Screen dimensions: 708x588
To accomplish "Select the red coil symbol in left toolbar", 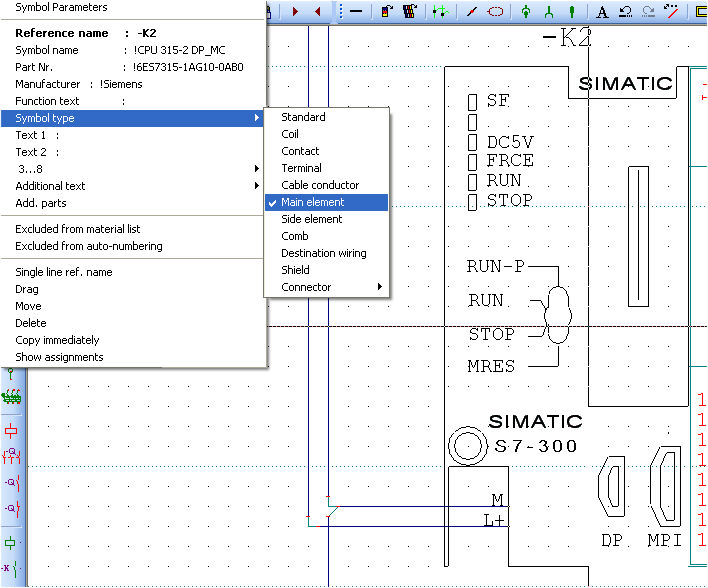I will (11, 430).
